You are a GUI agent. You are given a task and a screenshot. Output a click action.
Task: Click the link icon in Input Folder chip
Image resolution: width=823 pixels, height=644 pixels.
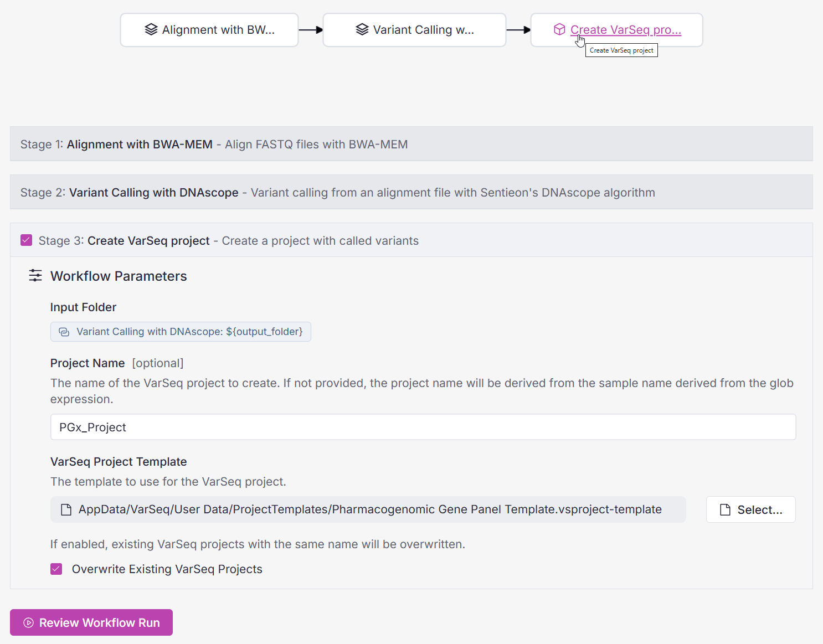pos(64,332)
